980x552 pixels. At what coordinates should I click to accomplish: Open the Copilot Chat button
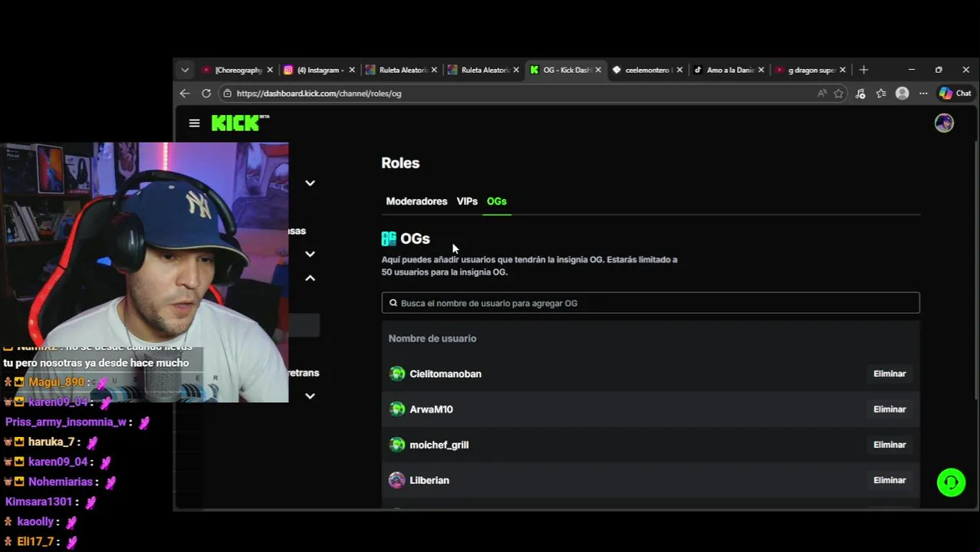[x=955, y=93]
